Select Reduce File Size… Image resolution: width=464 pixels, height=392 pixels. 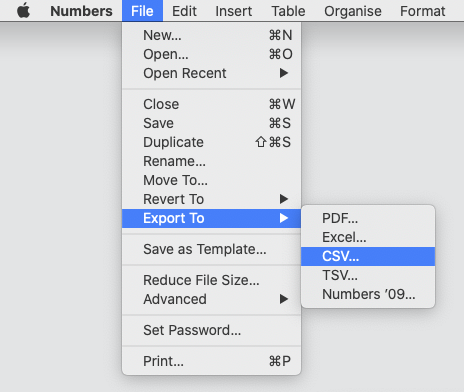(x=211, y=280)
